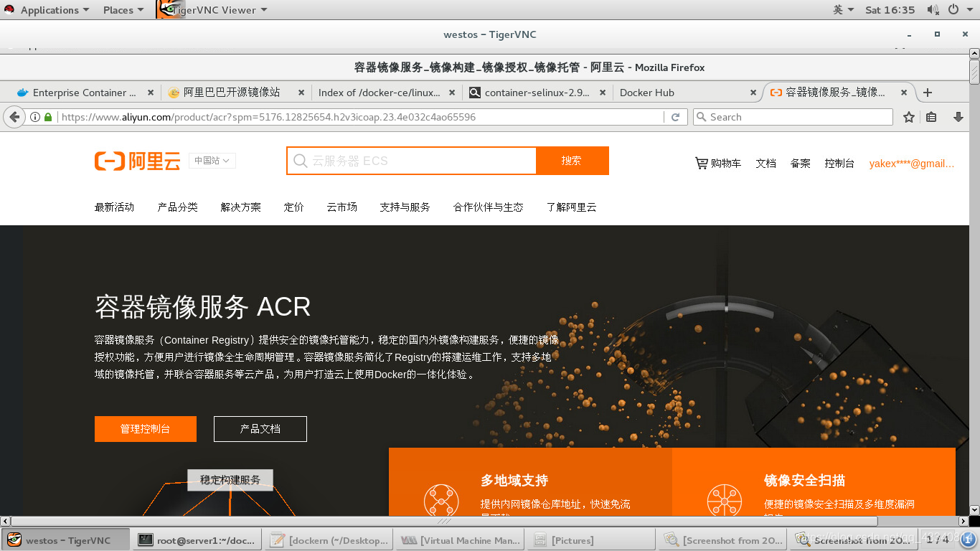Open the 控制台 link
This screenshot has height=551, width=980.
tap(839, 164)
